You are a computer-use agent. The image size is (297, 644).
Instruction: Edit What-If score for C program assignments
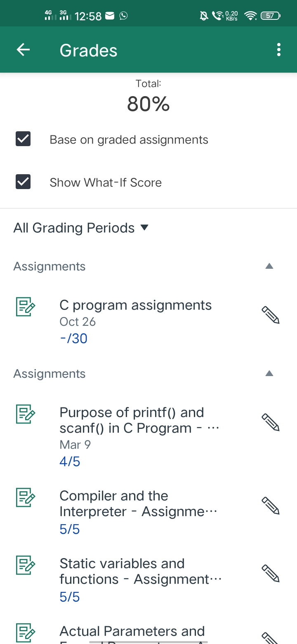pos(271,315)
